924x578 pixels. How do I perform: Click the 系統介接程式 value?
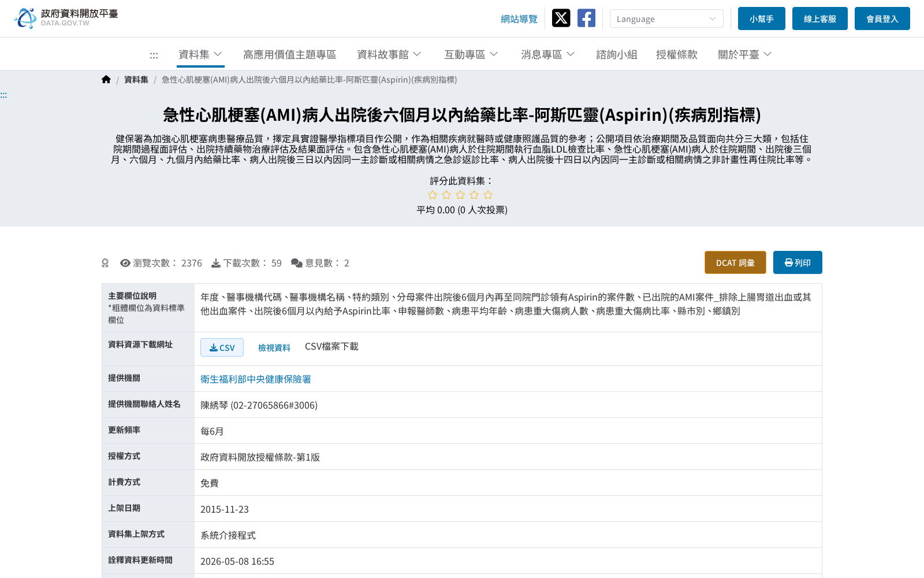(x=228, y=535)
